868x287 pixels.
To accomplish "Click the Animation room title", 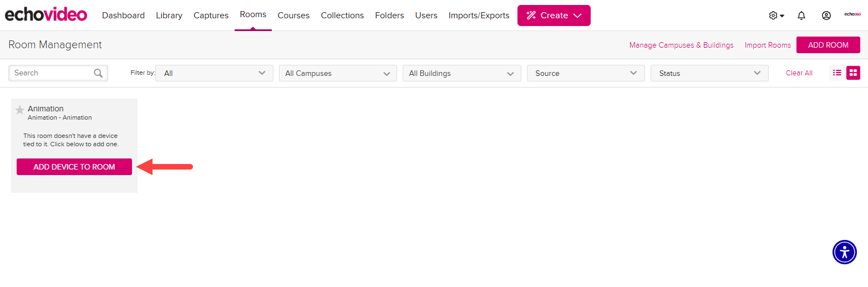I will tap(45, 109).
